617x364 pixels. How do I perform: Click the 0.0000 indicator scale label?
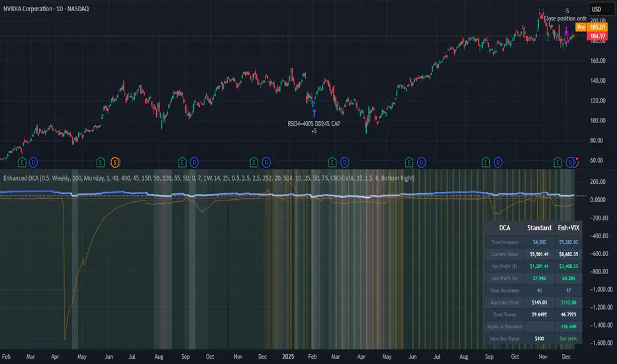598,200
